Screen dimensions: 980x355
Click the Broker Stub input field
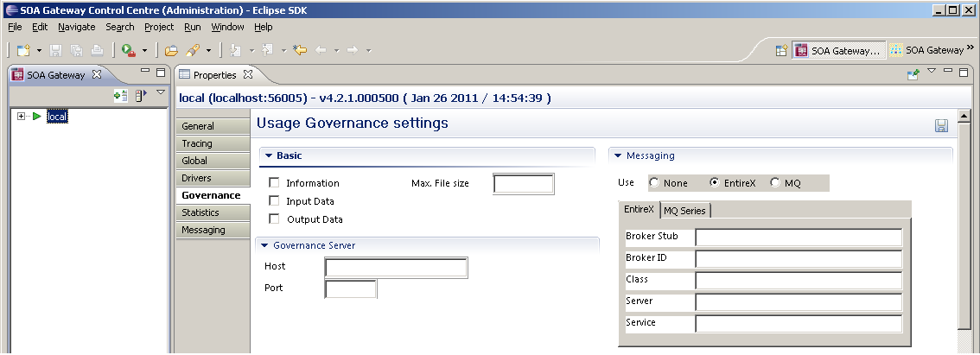click(x=799, y=238)
